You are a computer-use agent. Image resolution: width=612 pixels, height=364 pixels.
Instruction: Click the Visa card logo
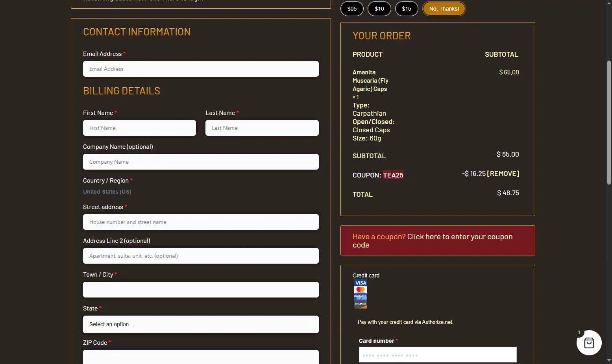tap(361, 283)
